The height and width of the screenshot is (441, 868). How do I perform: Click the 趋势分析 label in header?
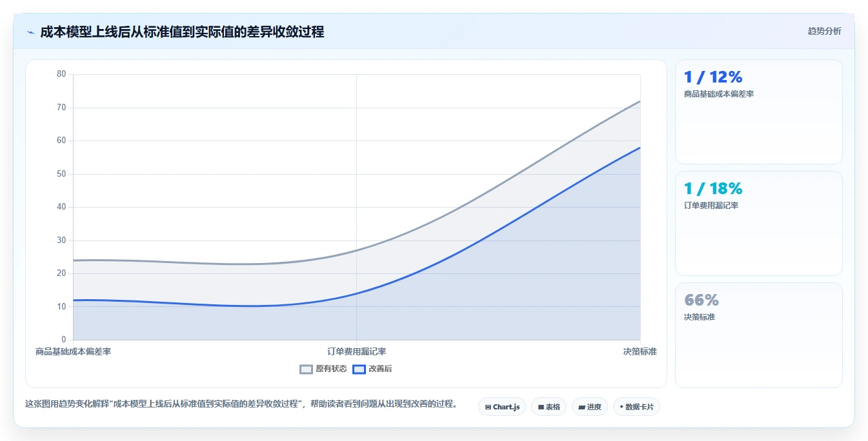824,31
